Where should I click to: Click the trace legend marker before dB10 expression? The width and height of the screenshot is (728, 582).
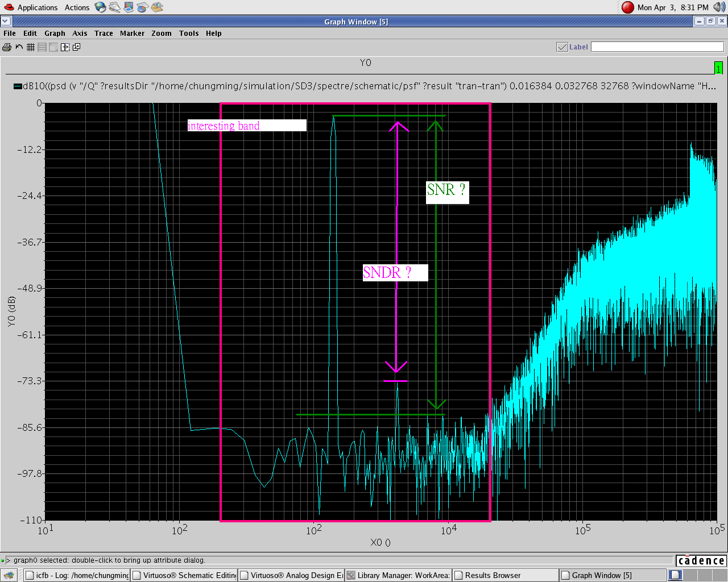tap(18, 86)
